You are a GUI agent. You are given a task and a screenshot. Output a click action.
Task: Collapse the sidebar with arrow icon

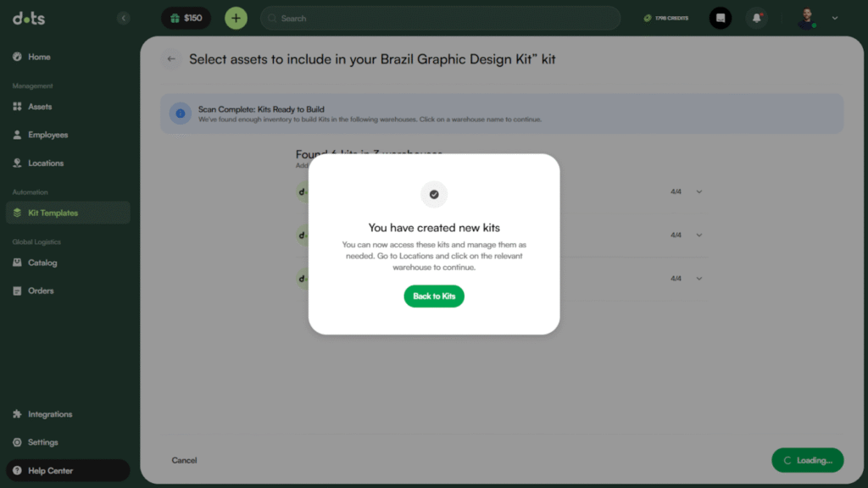(x=124, y=18)
